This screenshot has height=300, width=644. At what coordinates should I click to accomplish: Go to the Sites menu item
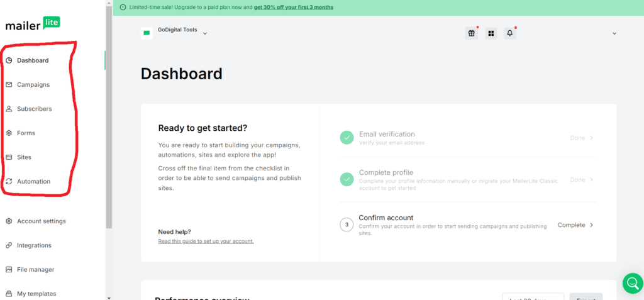[24, 157]
